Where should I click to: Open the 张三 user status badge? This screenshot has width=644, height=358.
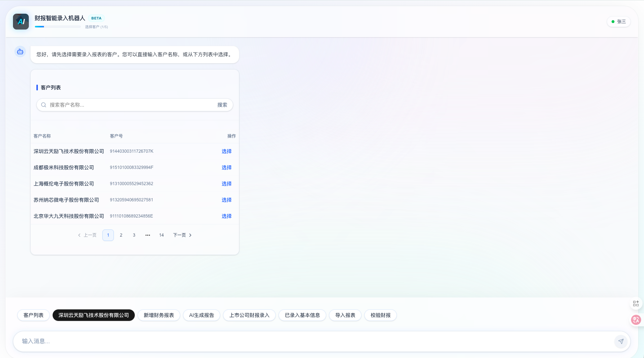(618, 22)
